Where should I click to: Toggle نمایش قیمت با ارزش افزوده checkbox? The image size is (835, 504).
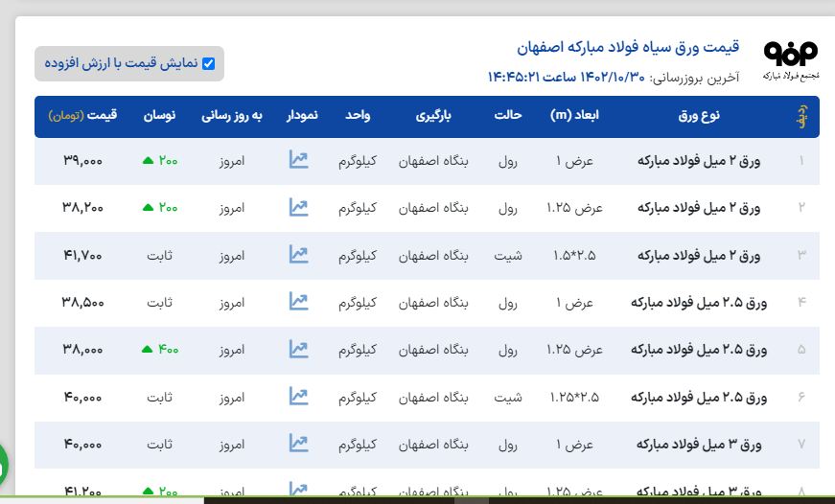click(x=208, y=64)
